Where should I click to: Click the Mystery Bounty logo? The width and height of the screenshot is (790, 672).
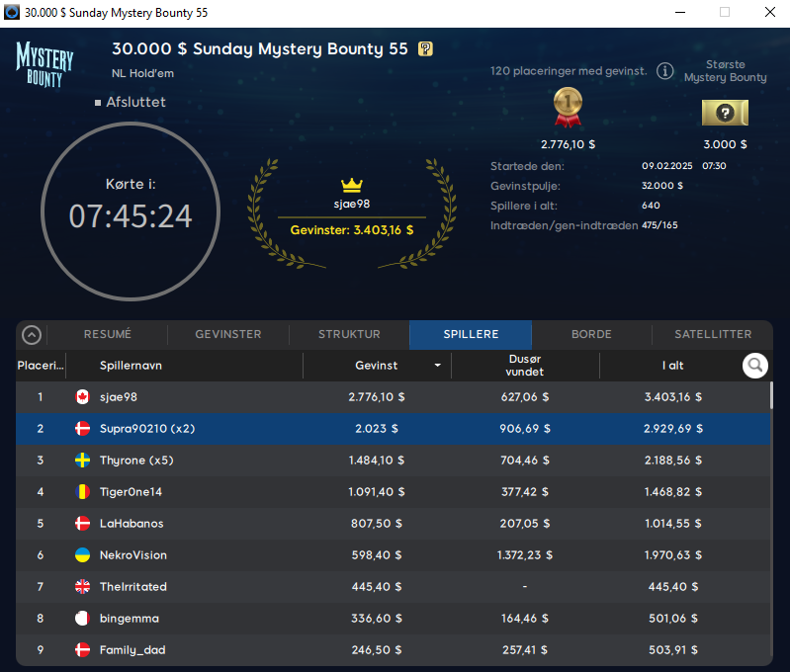click(x=44, y=64)
